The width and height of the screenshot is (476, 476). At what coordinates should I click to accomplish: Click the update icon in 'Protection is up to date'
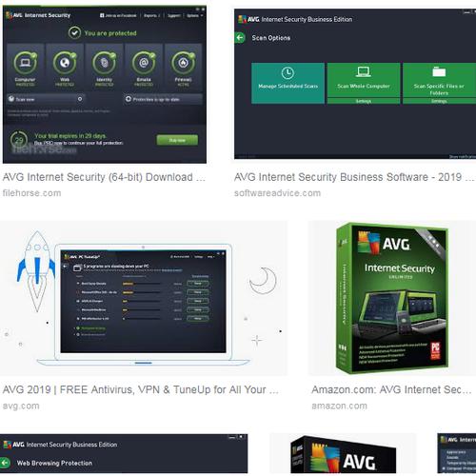(x=129, y=99)
